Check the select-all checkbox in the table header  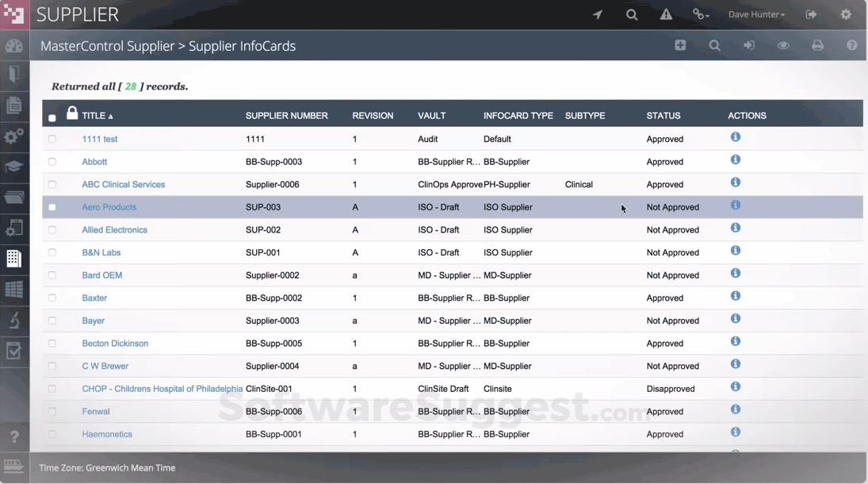[x=52, y=117]
